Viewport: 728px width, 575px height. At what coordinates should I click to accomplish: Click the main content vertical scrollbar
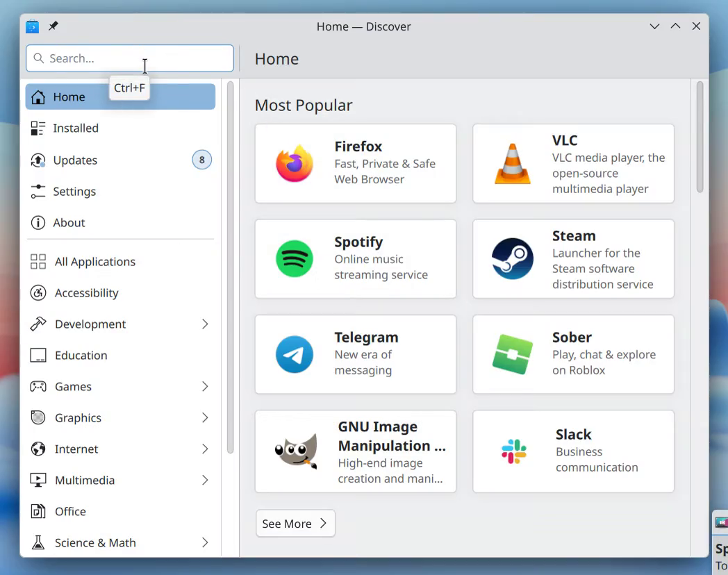[700, 137]
